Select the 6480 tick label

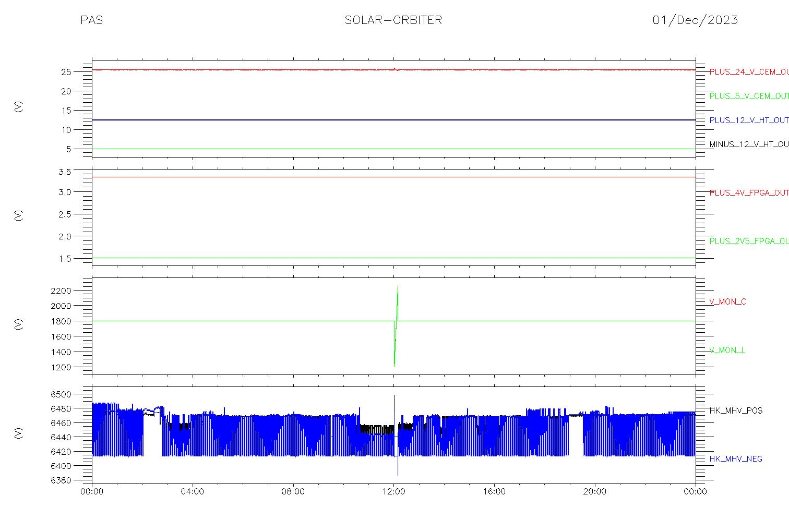61,408
